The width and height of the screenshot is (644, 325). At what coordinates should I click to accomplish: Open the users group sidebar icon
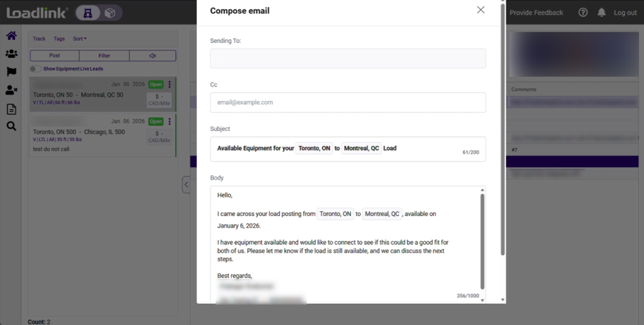[11, 54]
